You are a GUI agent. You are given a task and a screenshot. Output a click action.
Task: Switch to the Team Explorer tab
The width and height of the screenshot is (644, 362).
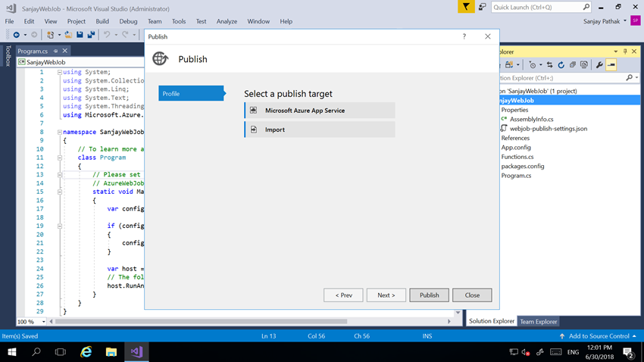[539, 321]
